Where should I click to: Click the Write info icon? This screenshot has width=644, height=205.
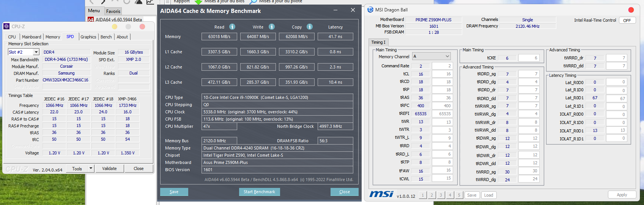(272, 27)
